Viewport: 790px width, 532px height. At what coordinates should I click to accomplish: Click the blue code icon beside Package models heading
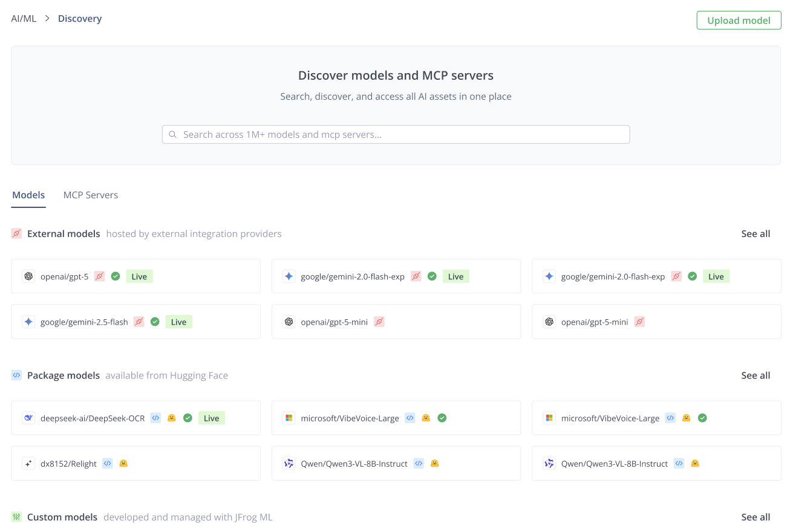point(16,375)
